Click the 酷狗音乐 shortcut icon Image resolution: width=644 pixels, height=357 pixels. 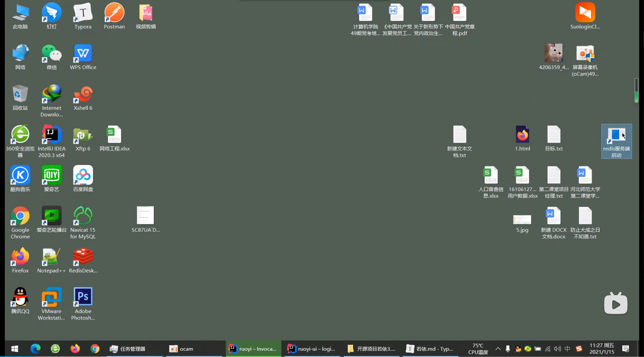(20, 179)
